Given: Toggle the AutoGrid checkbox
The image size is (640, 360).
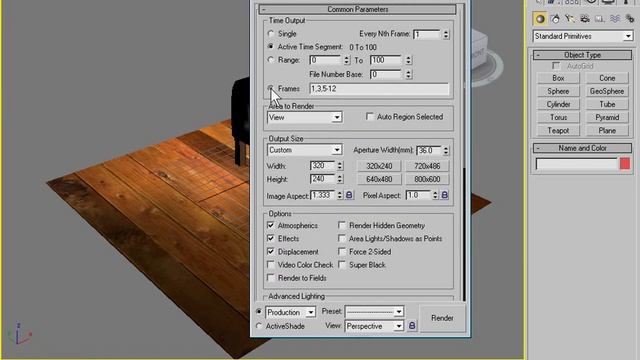Looking at the screenshot, I should click(556, 66).
